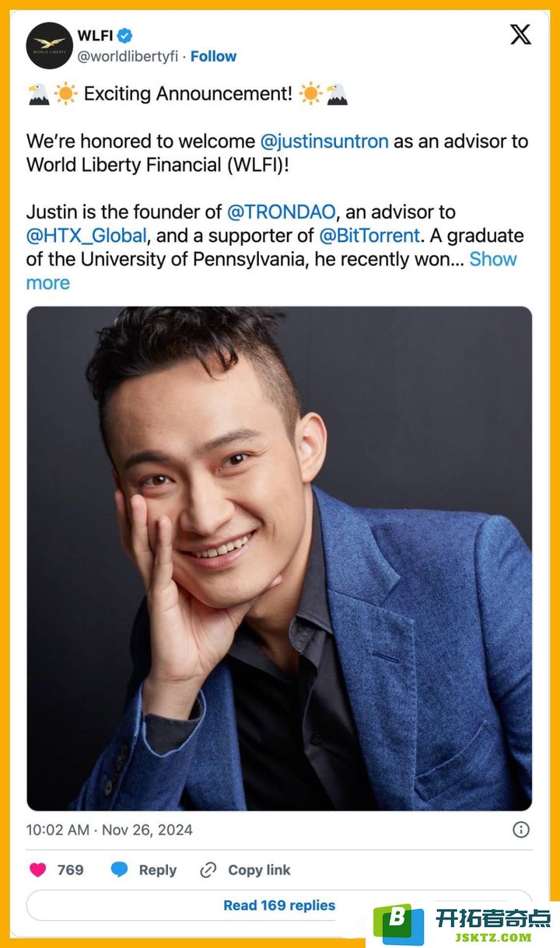The height and width of the screenshot is (948, 560).
Task: Visit the @HTX_Global mention
Action: [x=86, y=236]
